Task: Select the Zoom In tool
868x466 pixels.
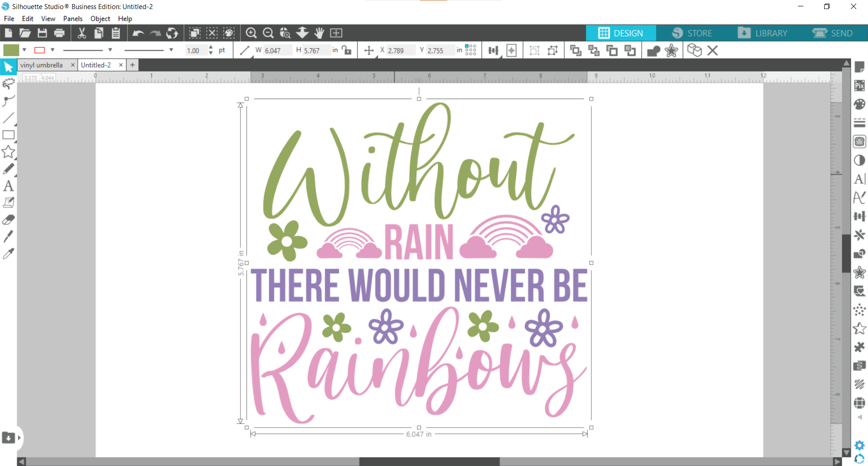Action: pyautogui.click(x=252, y=33)
